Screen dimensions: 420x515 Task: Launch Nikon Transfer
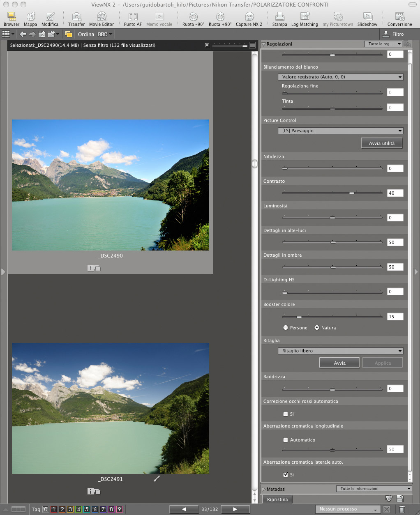pos(76,19)
